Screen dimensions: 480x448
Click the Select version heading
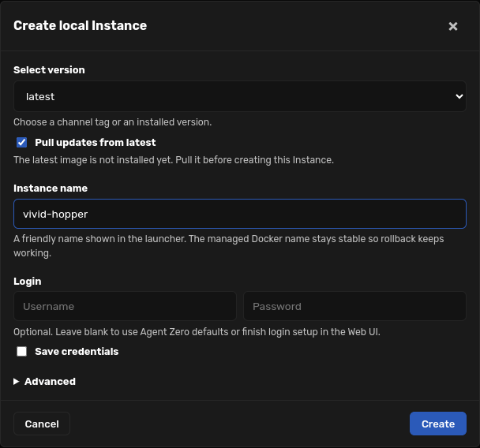pos(49,70)
